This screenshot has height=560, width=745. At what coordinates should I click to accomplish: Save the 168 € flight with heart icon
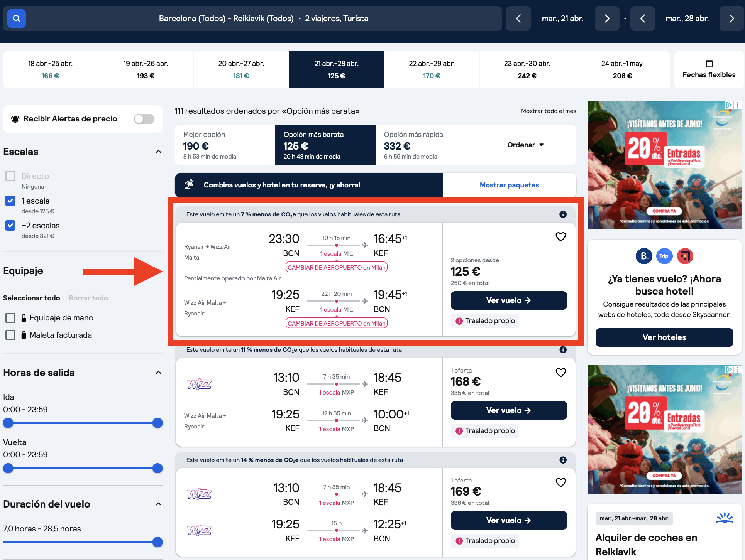(x=560, y=372)
